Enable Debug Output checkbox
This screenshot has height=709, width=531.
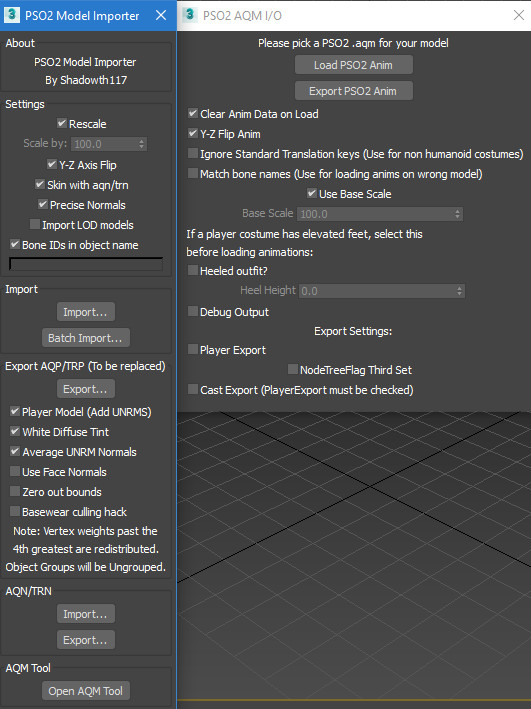193,312
